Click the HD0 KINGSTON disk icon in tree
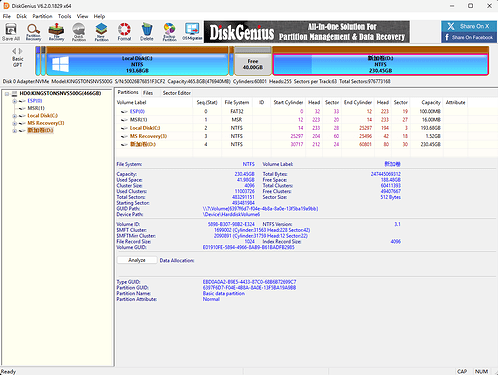Viewport: 498px width, 375px height. pyautogui.click(x=14, y=93)
